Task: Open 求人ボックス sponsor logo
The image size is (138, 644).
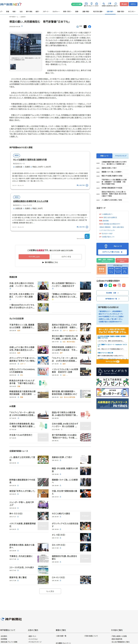Action: coord(87,236)
